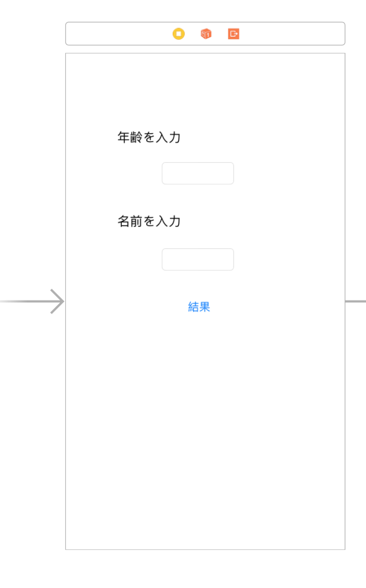This screenshot has width=366, height=588.
Task: Select the Exit icon in the scene dock
Action: [232, 34]
